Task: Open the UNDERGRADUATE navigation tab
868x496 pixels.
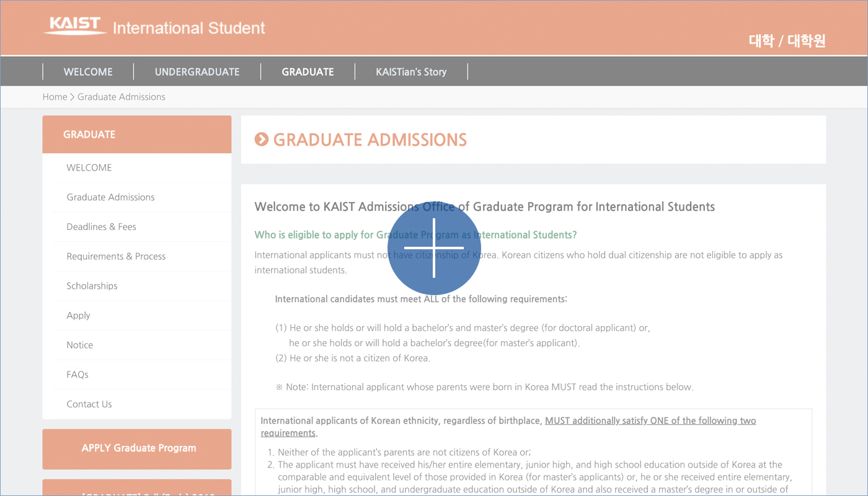Action: pyautogui.click(x=197, y=72)
